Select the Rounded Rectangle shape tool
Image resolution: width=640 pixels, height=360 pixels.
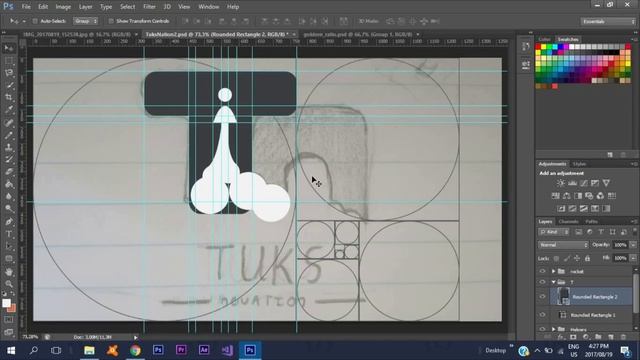tap(9, 259)
